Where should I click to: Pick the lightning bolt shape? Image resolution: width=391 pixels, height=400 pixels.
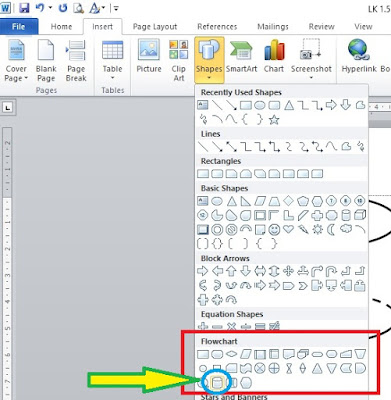pos(303,230)
